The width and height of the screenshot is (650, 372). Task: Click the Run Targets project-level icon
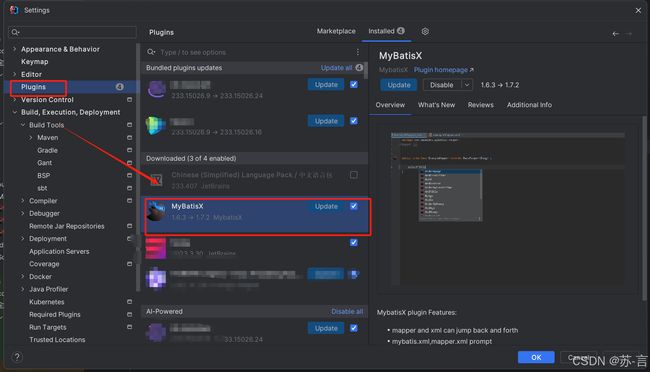pos(129,327)
